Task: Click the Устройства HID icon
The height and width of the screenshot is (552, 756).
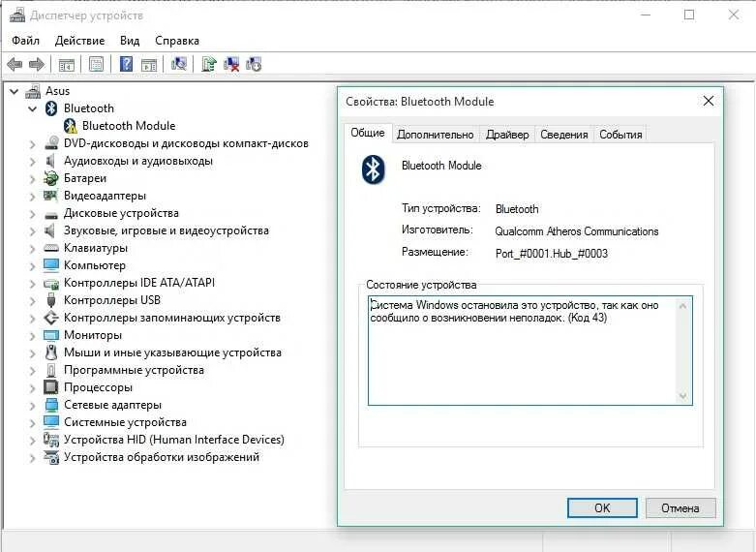Action: [x=51, y=439]
